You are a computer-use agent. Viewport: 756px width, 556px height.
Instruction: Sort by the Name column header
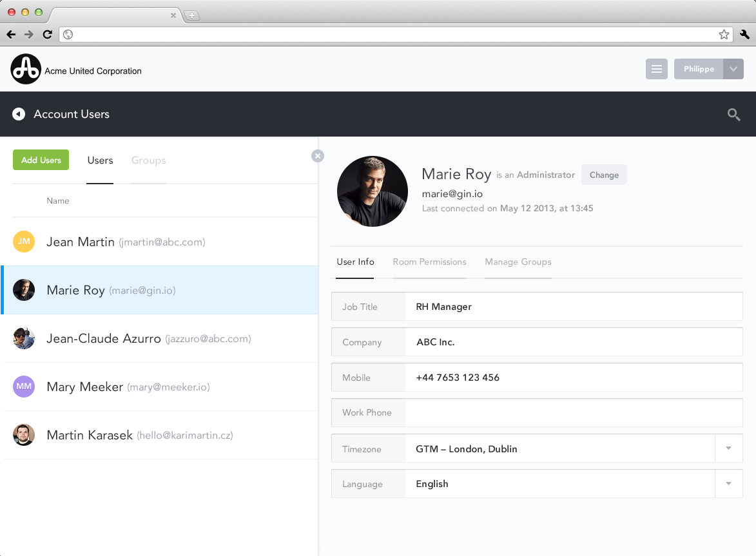click(x=58, y=201)
